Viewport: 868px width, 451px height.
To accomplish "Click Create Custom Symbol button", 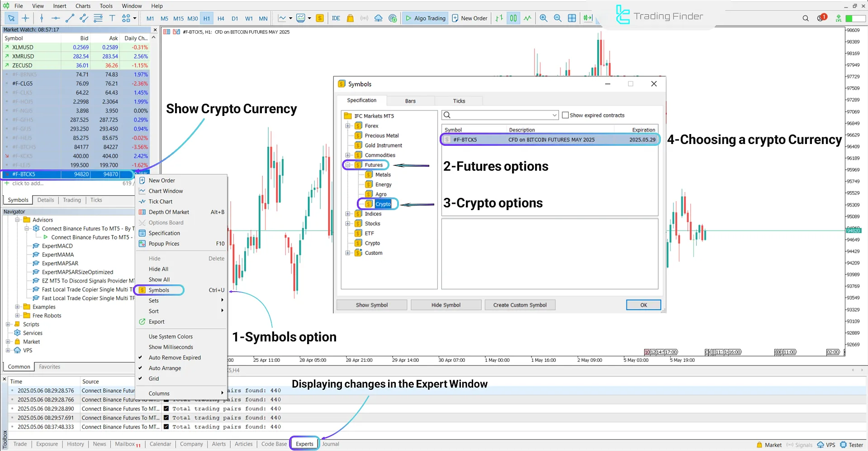I will pos(520,305).
